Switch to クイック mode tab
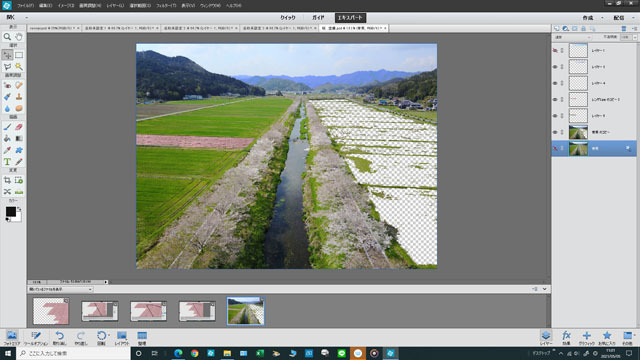640x360 pixels. [288, 18]
